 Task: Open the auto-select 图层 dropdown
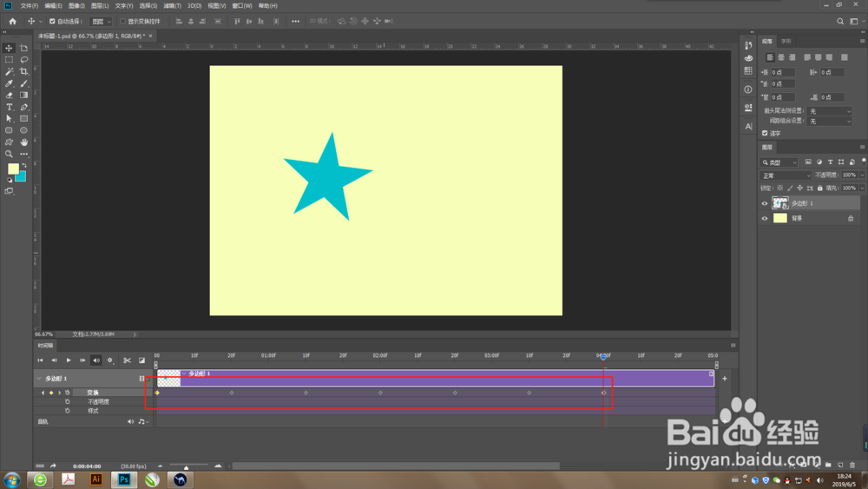pyautogui.click(x=102, y=22)
